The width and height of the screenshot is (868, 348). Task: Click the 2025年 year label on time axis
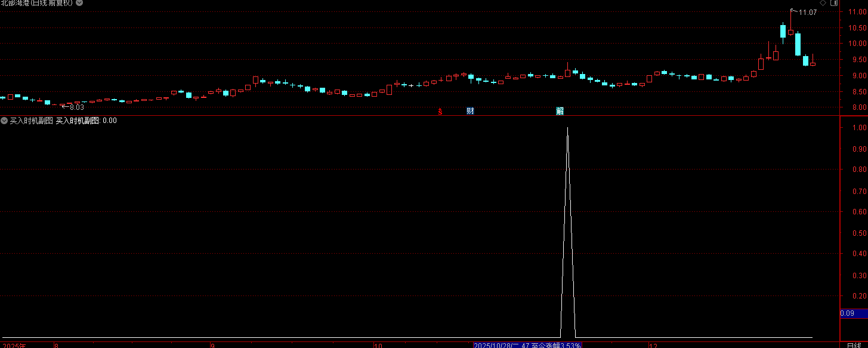tap(13, 345)
